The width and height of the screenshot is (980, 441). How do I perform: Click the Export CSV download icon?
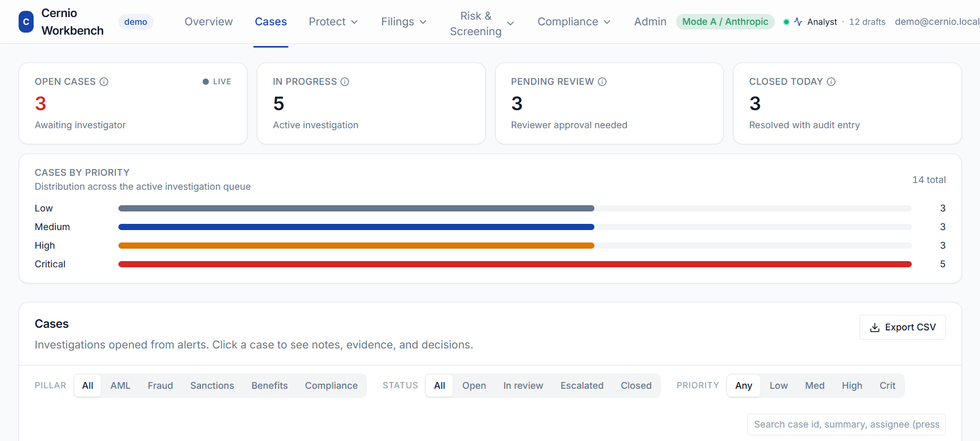pos(875,328)
